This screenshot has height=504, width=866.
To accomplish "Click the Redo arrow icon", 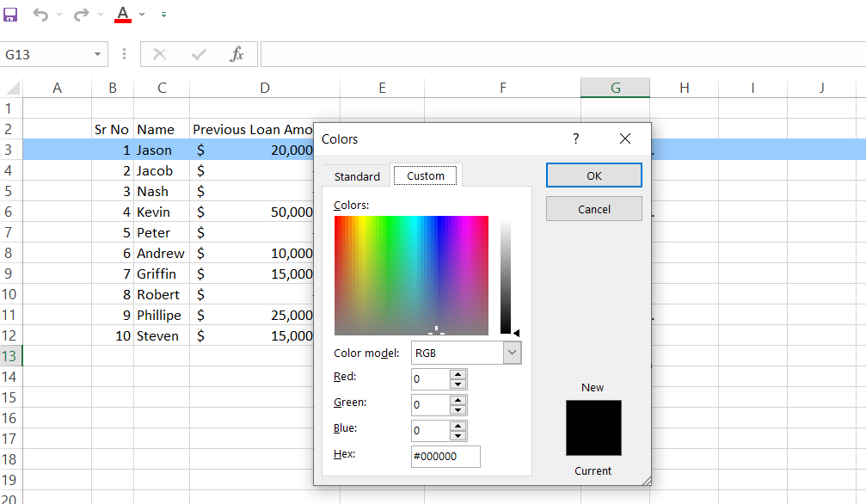I will [81, 15].
